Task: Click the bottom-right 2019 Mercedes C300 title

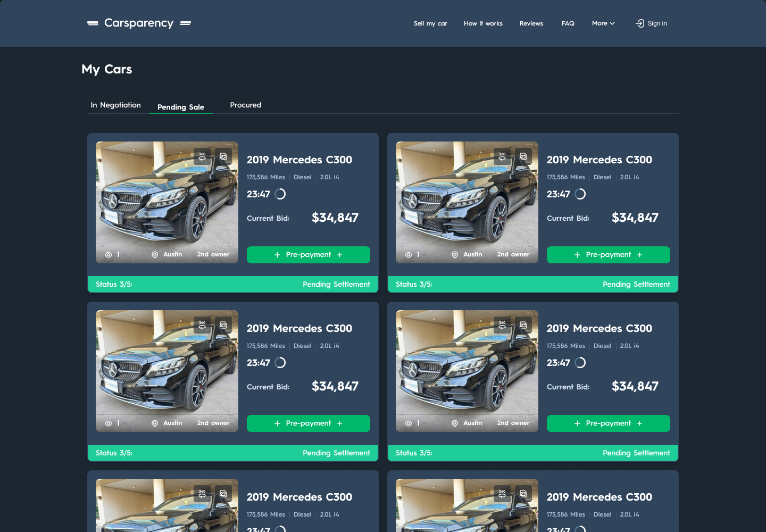Action: 600,497
